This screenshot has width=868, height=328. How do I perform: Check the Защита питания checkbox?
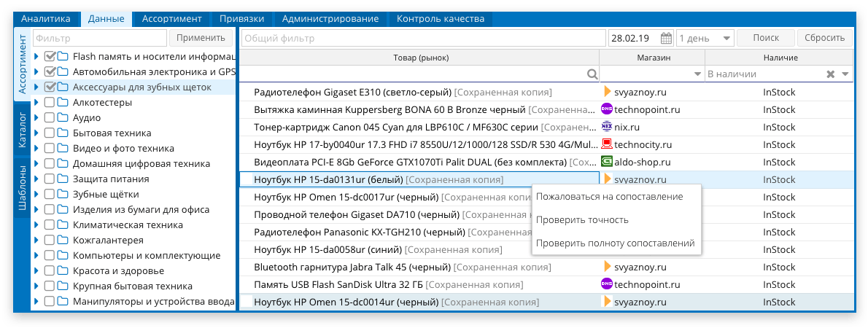point(50,179)
